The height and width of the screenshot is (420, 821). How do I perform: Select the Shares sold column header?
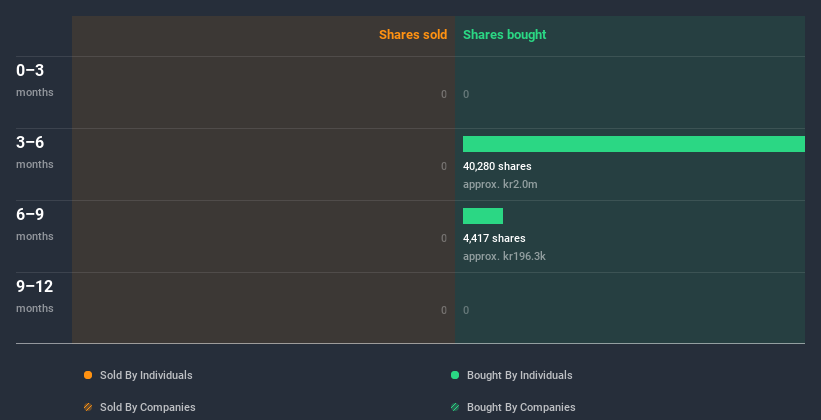[412, 35]
